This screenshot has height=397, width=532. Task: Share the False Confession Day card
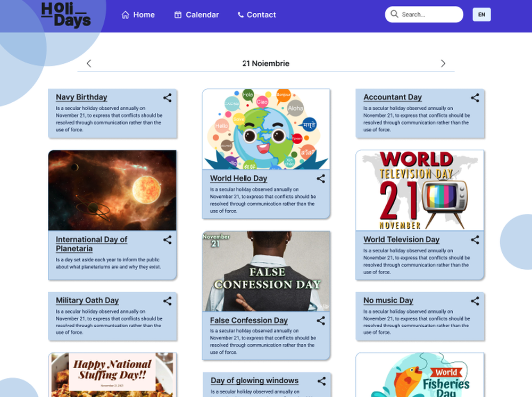coord(321,321)
